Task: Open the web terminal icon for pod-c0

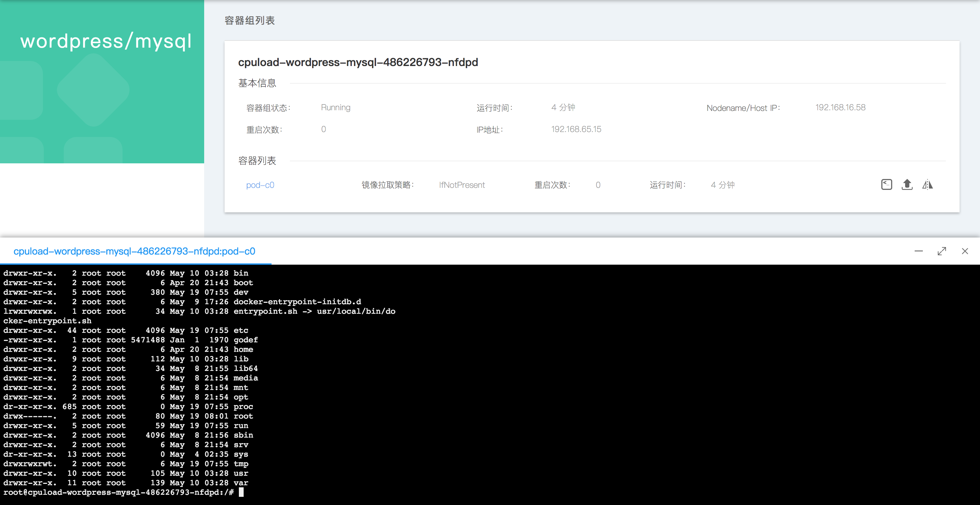Action: (x=886, y=184)
